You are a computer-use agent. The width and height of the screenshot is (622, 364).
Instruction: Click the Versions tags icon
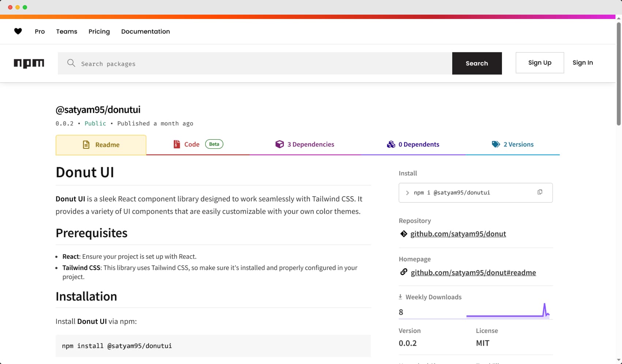point(496,144)
